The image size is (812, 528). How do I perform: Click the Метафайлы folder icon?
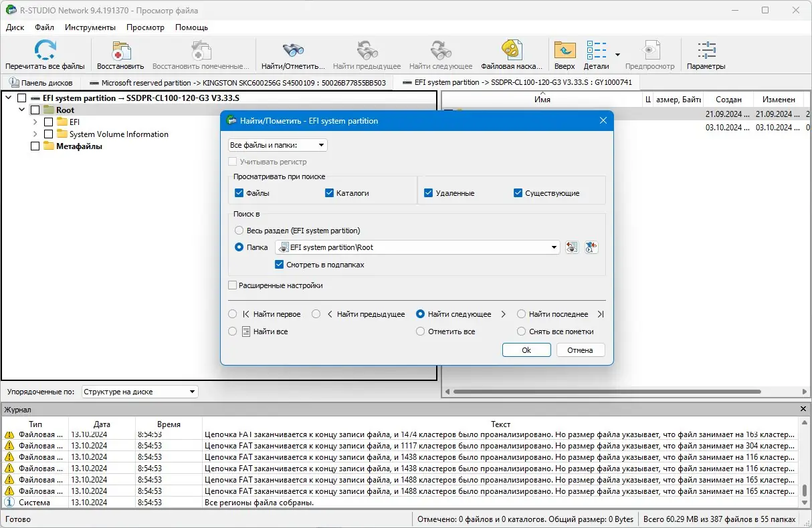coord(49,146)
